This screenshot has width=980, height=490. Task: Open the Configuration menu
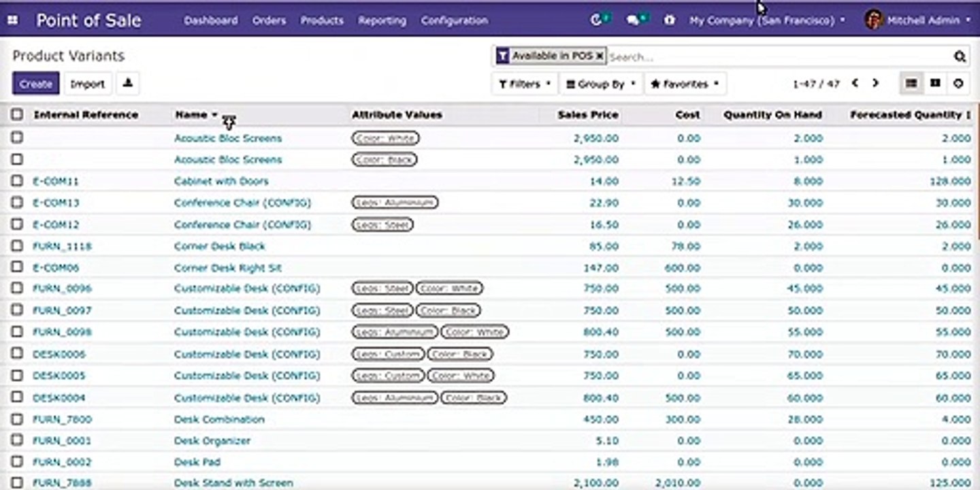455,20
